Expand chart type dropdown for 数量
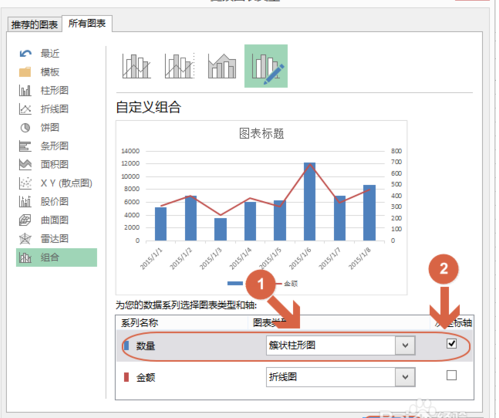 click(405, 345)
